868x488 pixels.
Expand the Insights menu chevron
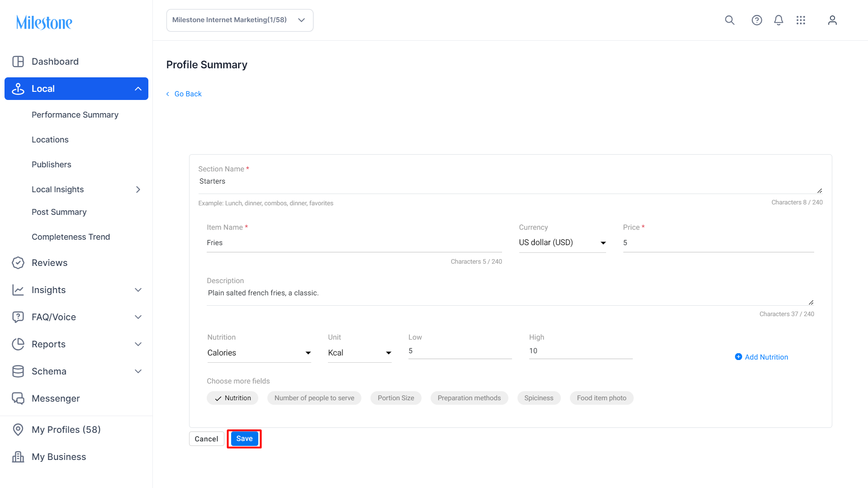tap(138, 290)
